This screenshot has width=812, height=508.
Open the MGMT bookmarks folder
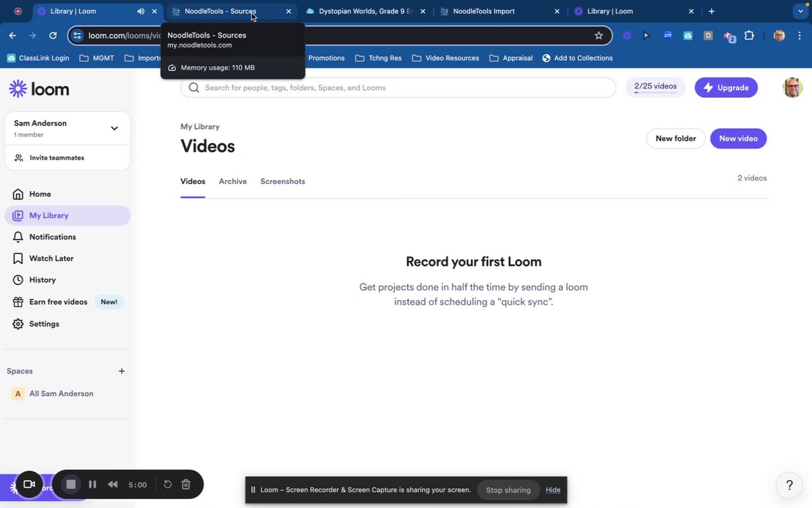(97, 58)
